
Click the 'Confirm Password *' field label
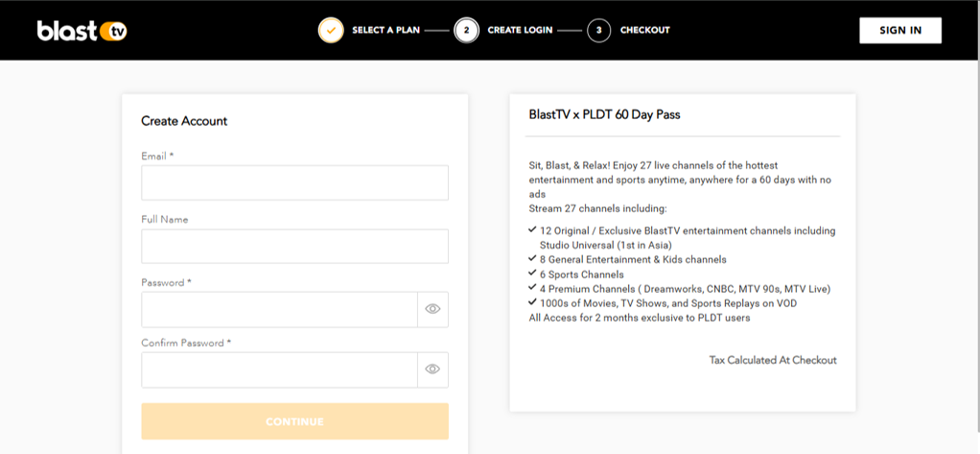tap(186, 344)
